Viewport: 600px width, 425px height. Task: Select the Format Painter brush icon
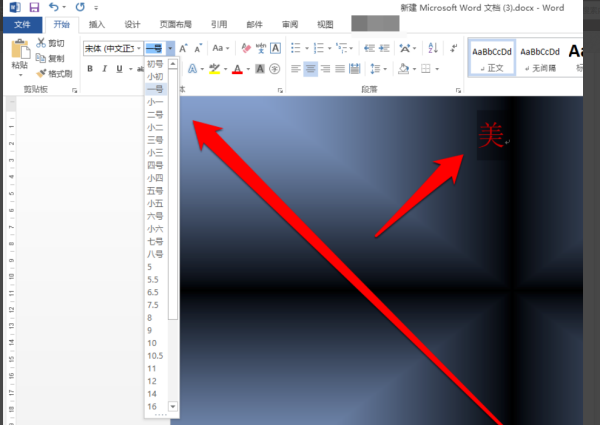pos(41,73)
